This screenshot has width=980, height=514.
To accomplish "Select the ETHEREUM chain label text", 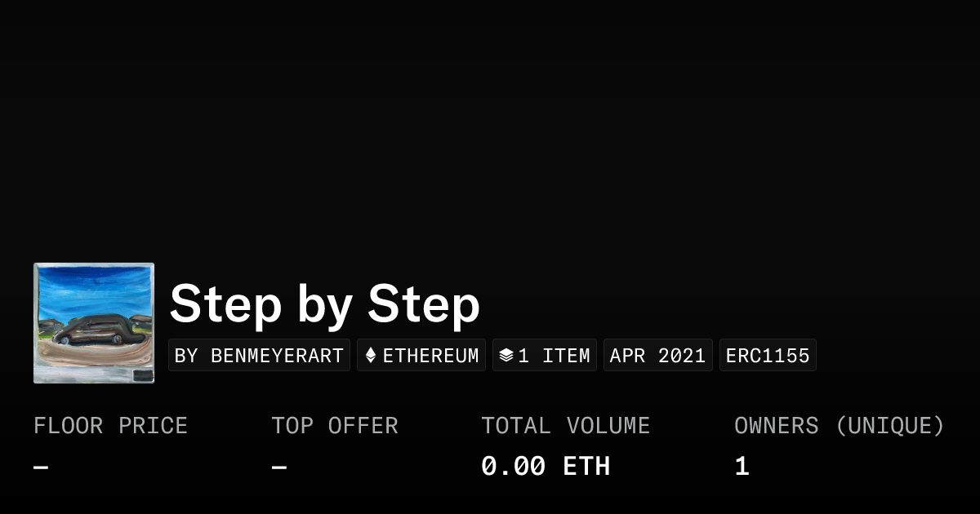I will click(430, 356).
